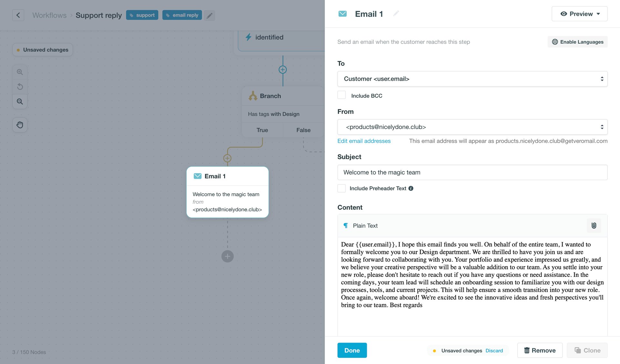Click the Edit email addresses link

364,141
